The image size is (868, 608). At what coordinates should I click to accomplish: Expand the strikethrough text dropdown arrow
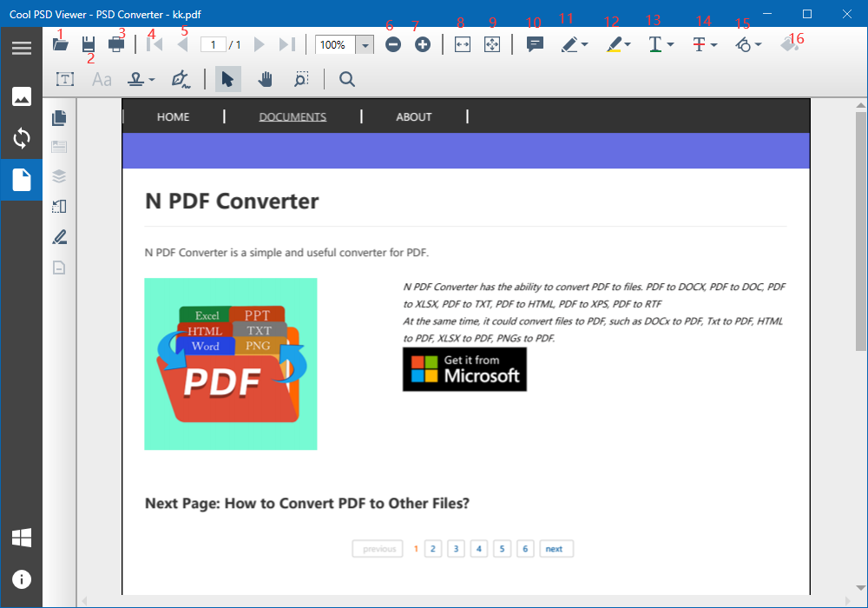[x=713, y=44]
